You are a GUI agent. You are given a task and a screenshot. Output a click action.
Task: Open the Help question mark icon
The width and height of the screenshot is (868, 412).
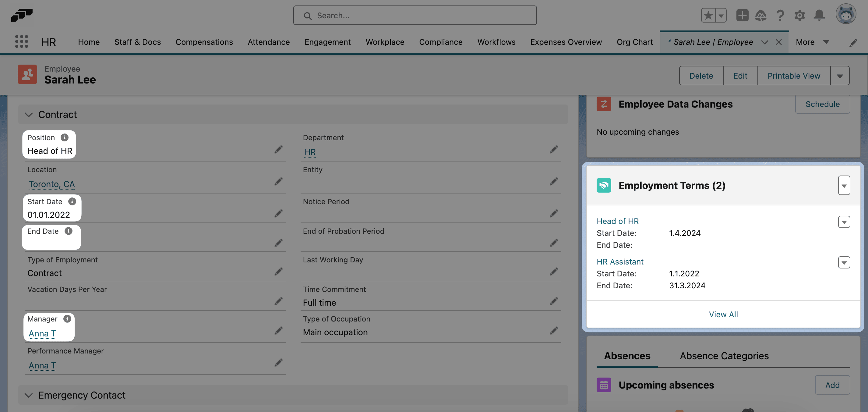[780, 15]
